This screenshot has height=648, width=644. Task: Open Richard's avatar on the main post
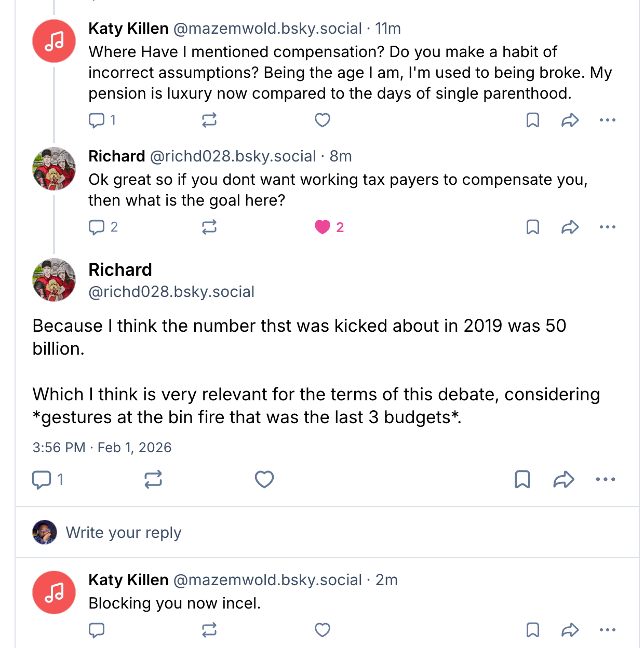54,280
